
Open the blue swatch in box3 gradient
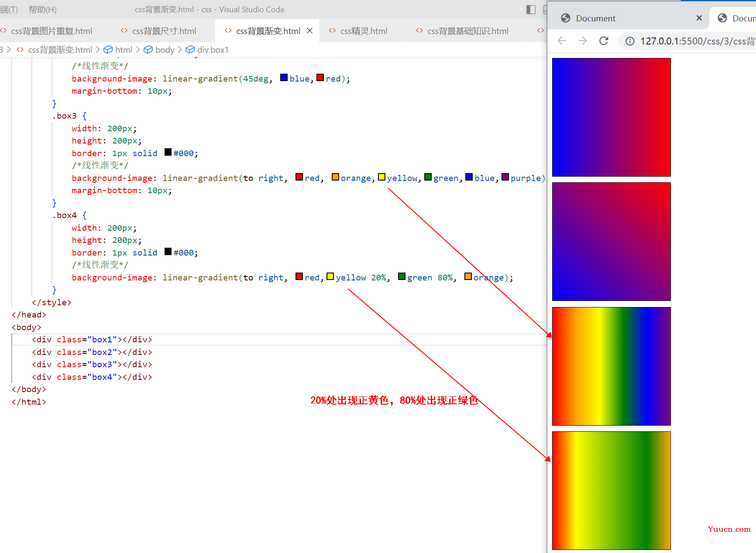pyautogui.click(x=469, y=177)
